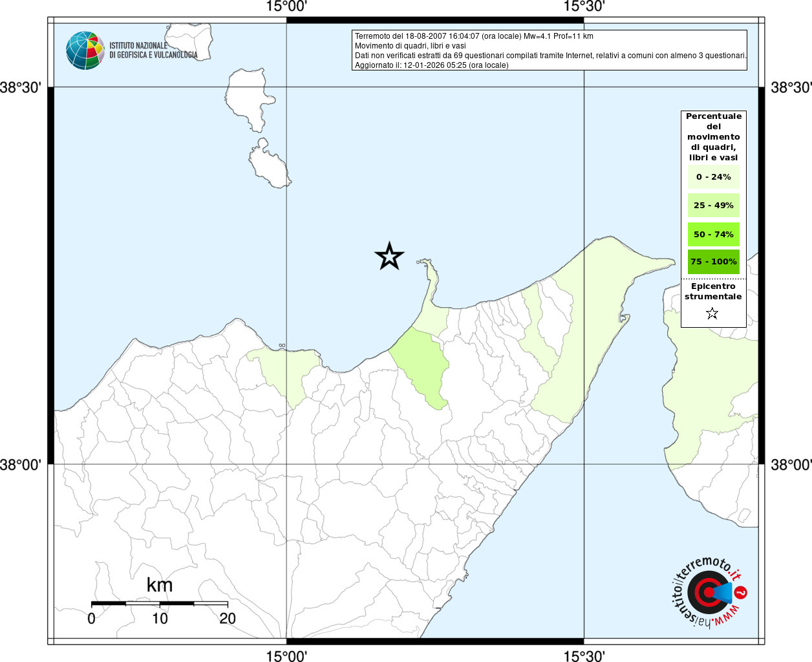Image resolution: width=812 pixels, height=662 pixels.
Task: Click the legend's Epicentro strumentale star
Action: (712, 314)
